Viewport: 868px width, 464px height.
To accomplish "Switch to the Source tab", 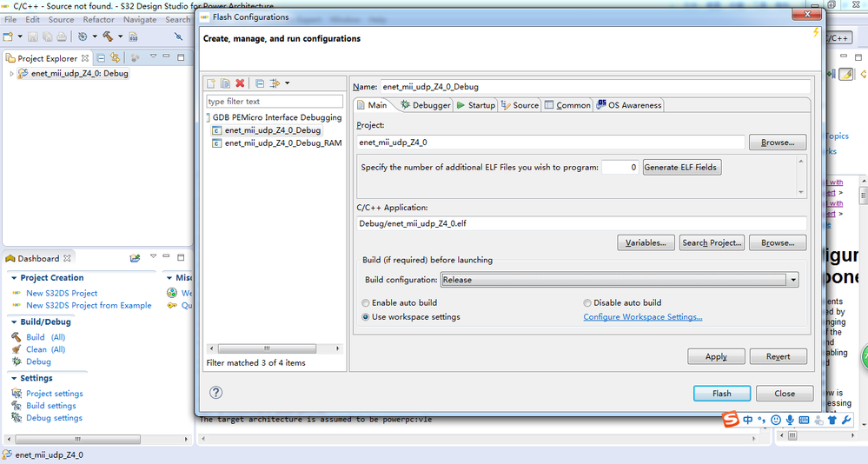I will pyautogui.click(x=520, y=105).
